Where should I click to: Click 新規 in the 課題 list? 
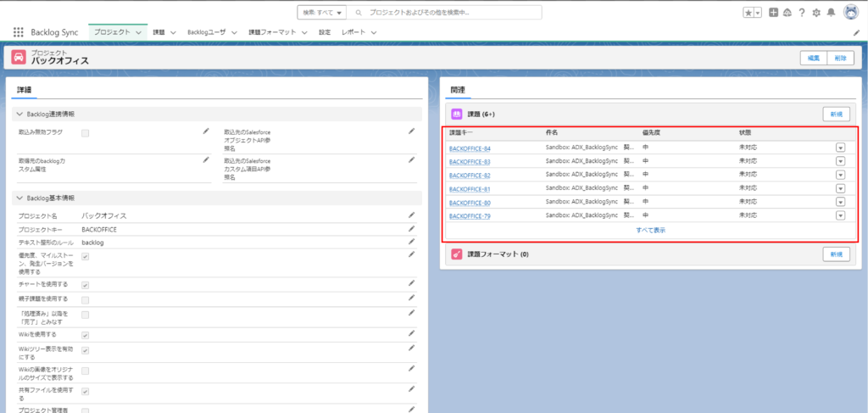836,114
